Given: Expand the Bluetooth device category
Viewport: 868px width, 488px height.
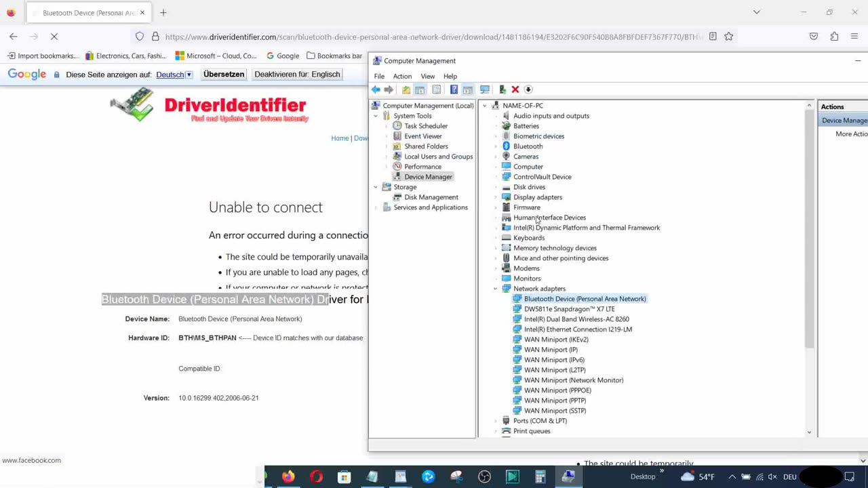Looking at the screenshot, I should [496, 146].
